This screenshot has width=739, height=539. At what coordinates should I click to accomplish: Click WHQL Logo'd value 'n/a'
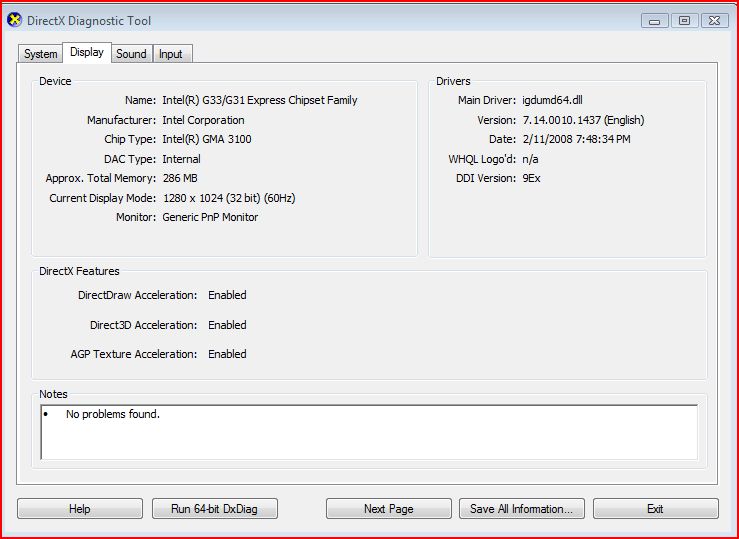click(x=530, y=159)
